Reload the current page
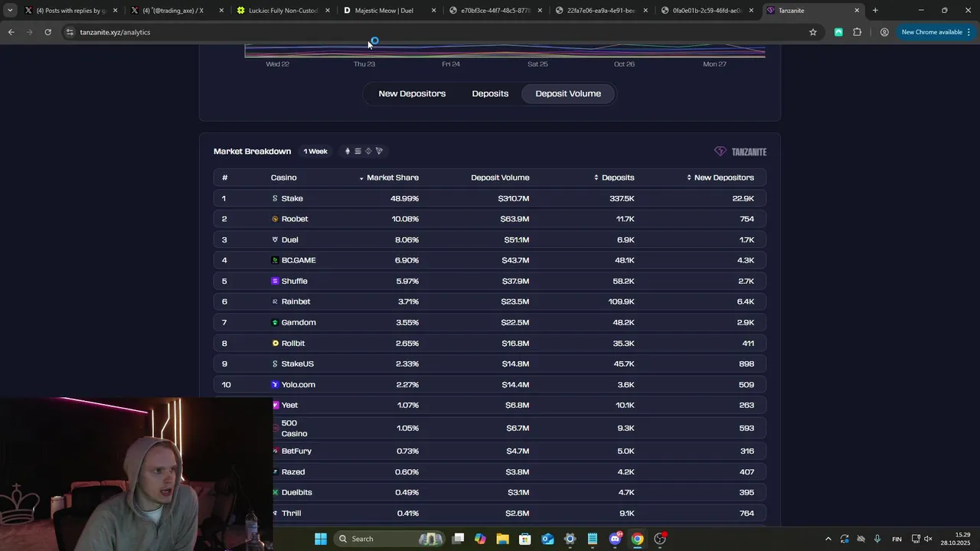Screen dimensions: 980x551 [x=47, y=32]
